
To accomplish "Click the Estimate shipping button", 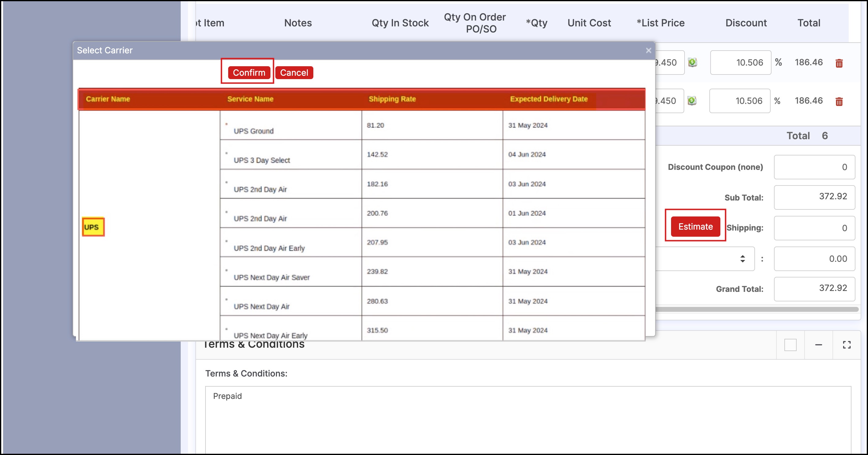I will (x=695, y=226).
